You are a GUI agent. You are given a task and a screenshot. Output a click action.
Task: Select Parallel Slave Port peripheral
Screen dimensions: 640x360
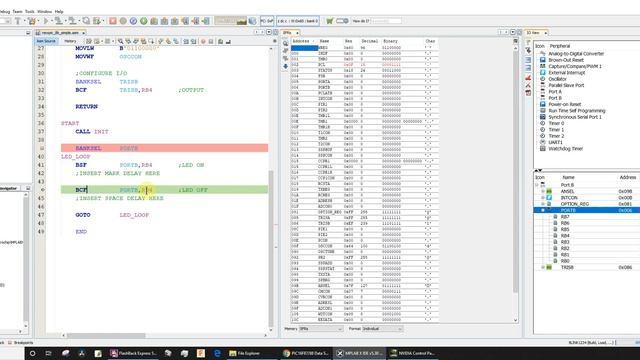(x=566, y=85)
